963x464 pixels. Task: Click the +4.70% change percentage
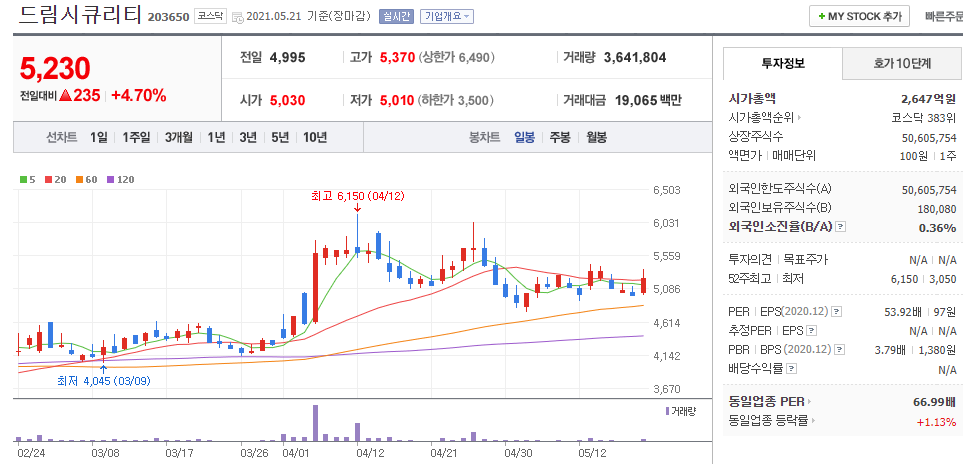[x=139, y=96]
